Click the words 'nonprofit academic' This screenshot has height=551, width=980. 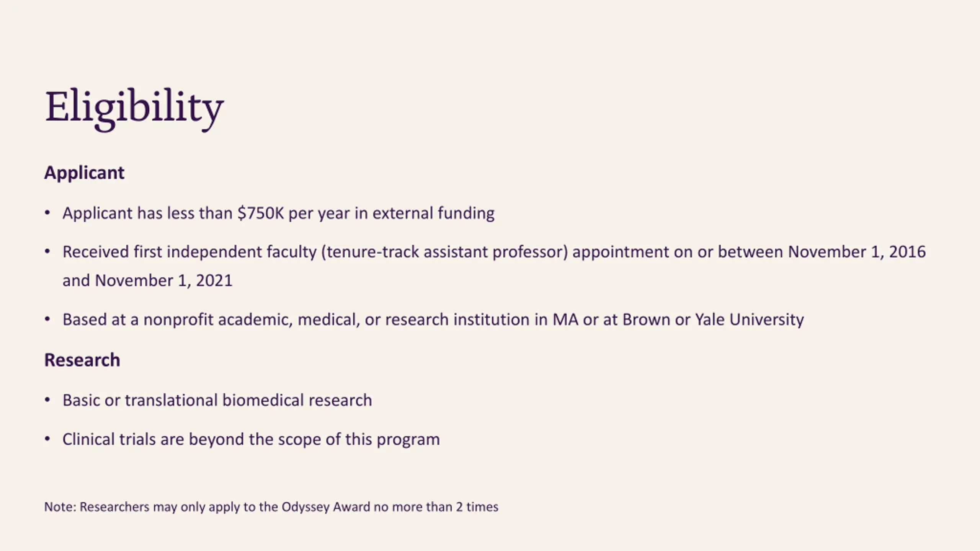tap(218, 320)
